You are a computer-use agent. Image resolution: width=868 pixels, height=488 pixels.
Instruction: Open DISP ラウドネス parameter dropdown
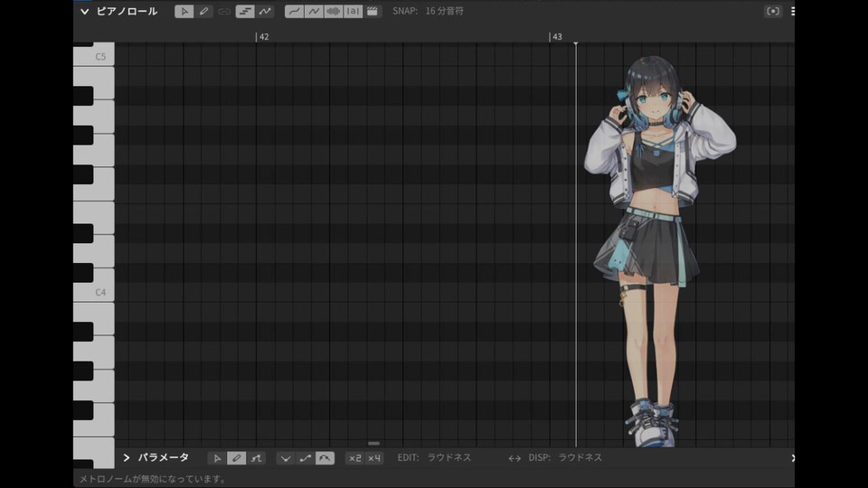pos(565,457)
